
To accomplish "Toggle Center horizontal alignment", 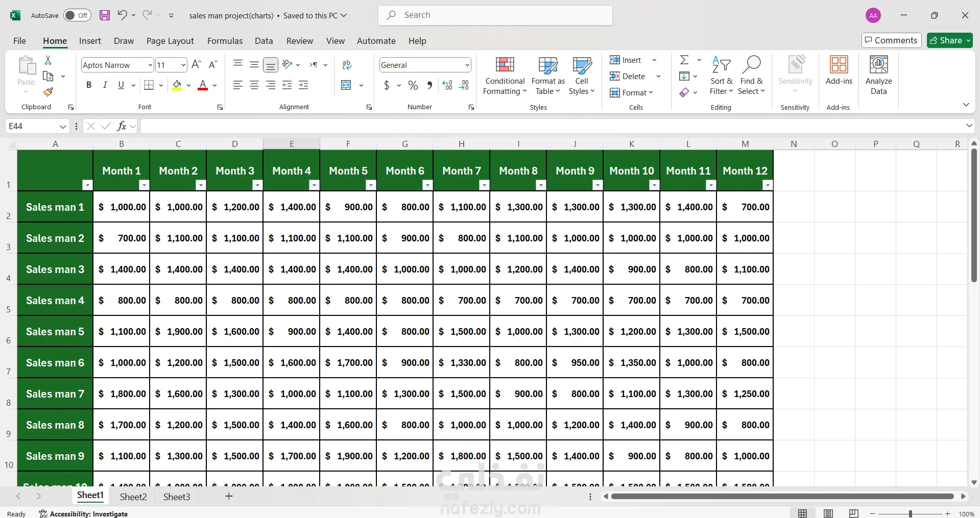I will point(254,85).
